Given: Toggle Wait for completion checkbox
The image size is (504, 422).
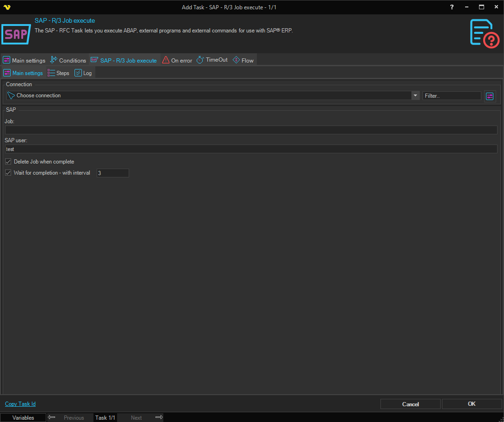Looking at the screenshot, I should [8, 173].
